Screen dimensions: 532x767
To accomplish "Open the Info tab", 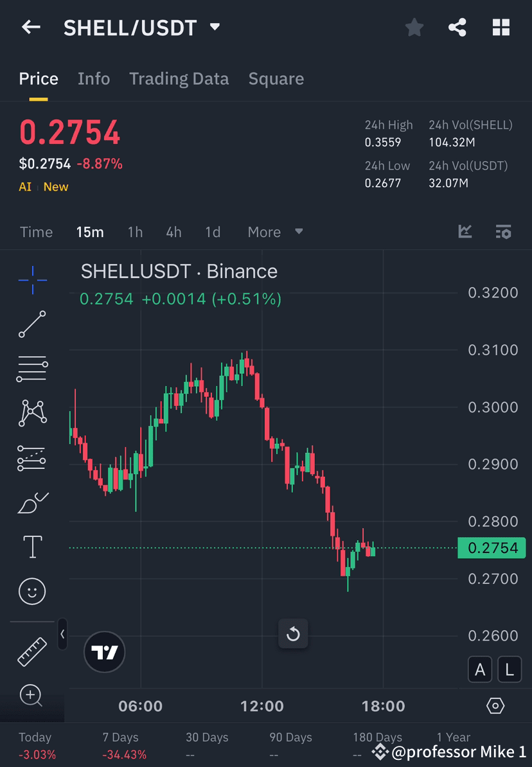I will (94, 78).
